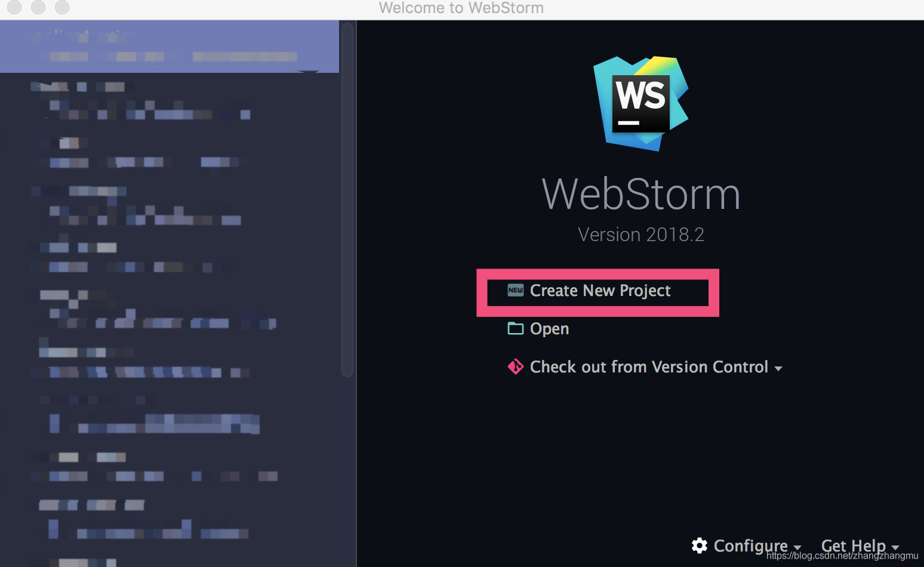Expand the Version Control dropdown arrow
Viewport: 924px width, 567px height.
click(778, 369)
